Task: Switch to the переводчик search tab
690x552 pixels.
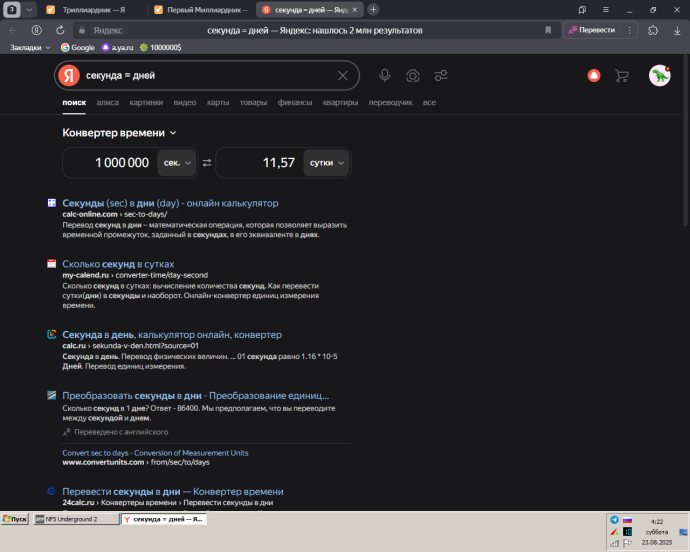Action: click(x=390, y=103)
